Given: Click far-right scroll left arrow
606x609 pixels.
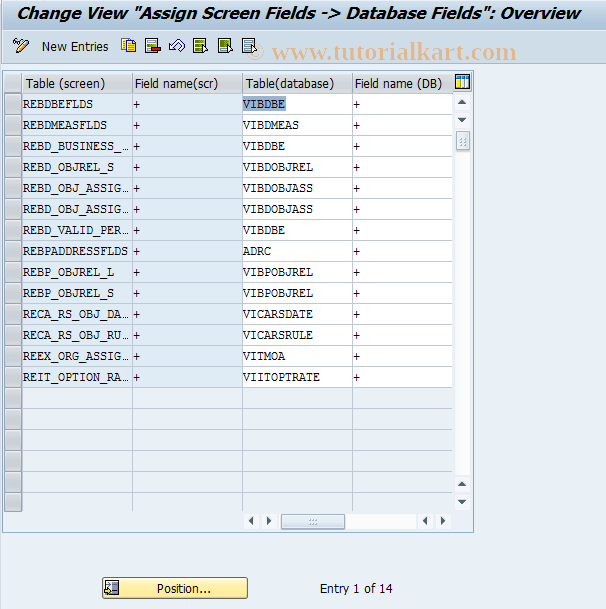Looking at the screenshot, I should 425,521.
